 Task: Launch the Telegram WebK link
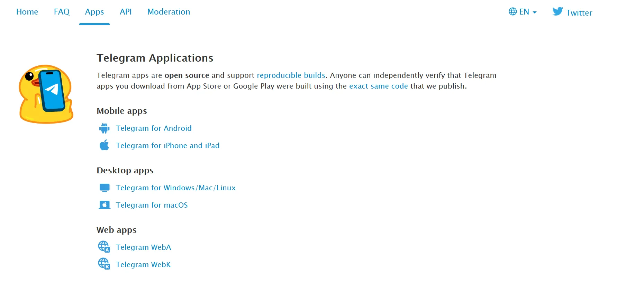pos(143,265)
